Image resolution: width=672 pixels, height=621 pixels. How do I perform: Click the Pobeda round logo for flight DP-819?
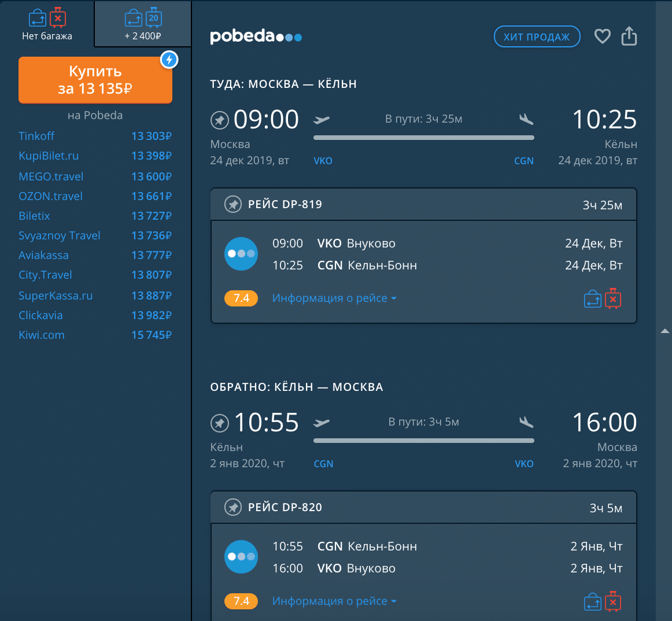point(241,254)
